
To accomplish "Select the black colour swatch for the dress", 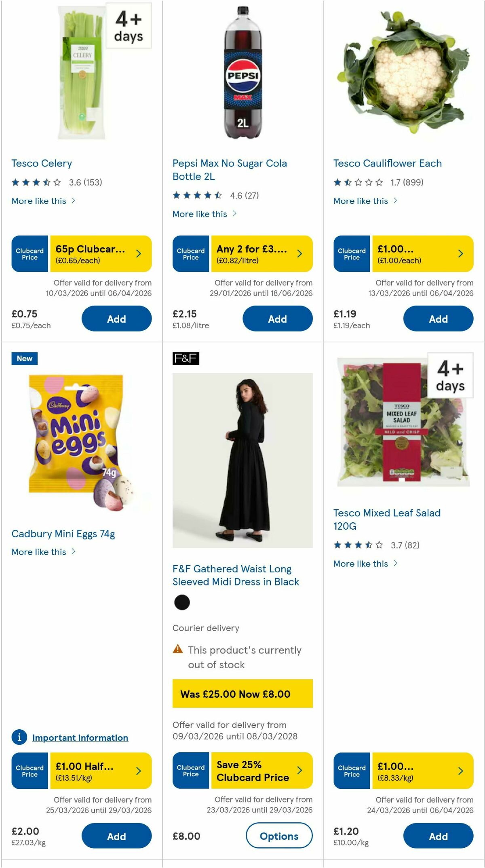I will pyautogui.click(x=182, y=602).
